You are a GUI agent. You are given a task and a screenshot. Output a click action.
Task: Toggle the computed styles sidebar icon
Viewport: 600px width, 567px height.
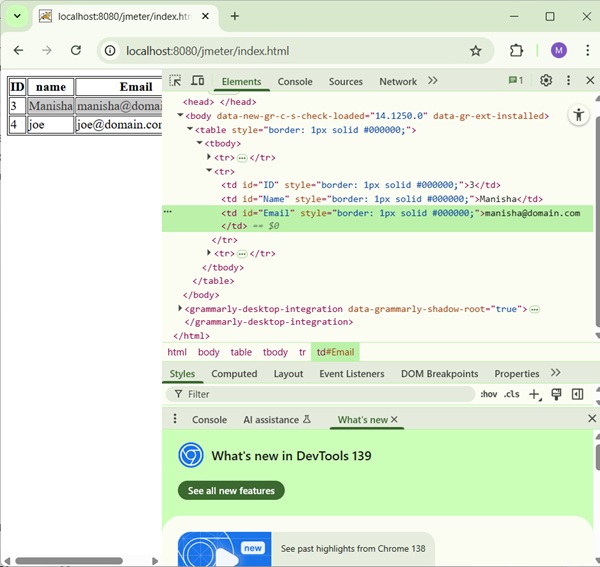pos(577,395)
